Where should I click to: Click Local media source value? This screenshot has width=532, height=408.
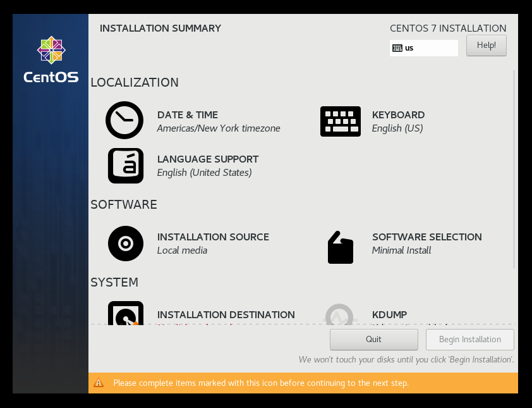coord(182,250)
